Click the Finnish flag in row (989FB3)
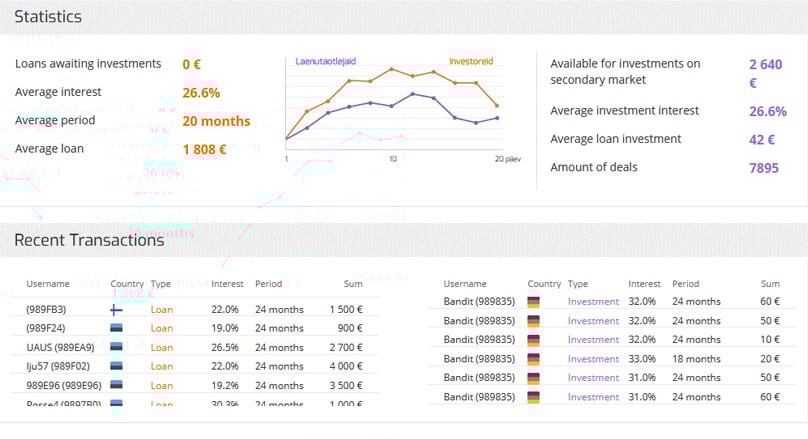808x439 pixels. [116, 310]
